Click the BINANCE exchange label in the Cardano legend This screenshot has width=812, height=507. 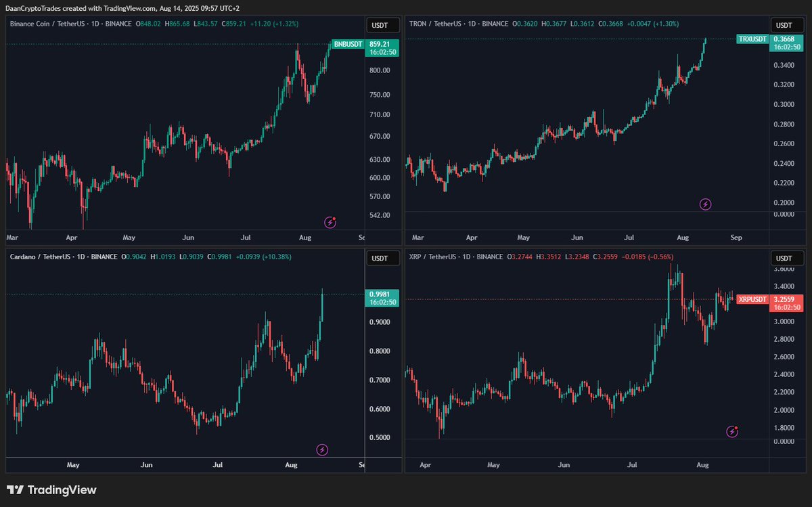pyautogui.click(x=103, y=258)
